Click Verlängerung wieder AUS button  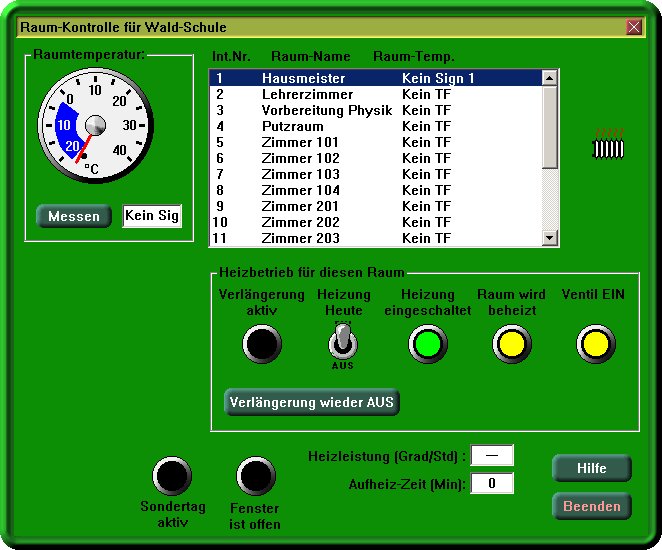coord(312,402)
